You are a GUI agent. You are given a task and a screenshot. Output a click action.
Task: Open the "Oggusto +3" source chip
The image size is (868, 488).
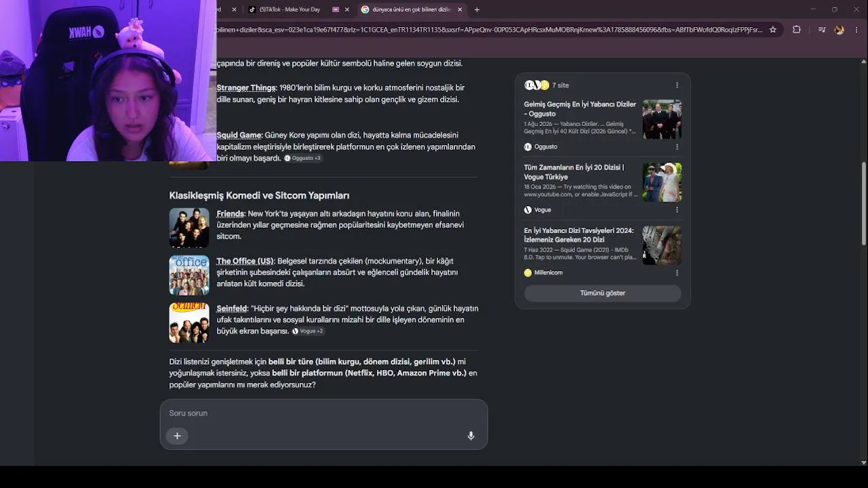302,159
